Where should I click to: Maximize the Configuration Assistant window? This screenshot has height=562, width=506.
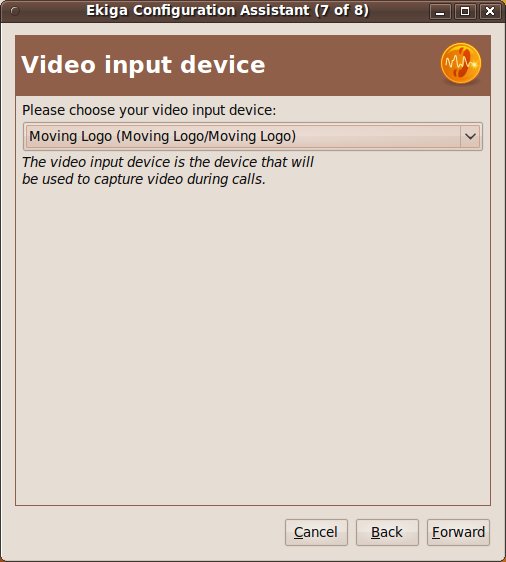point(465,11)
